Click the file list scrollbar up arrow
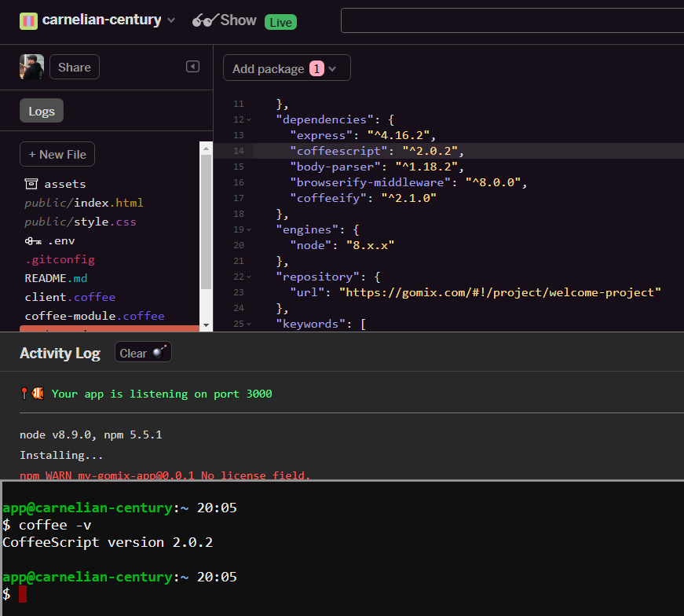Image resolution: width=684 pixels, height=616 pixels. coord(206,148)
